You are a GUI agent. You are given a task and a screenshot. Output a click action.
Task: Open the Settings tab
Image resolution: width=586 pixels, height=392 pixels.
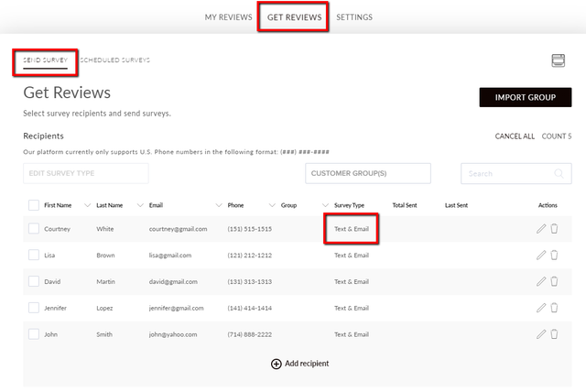click(354, 17)
